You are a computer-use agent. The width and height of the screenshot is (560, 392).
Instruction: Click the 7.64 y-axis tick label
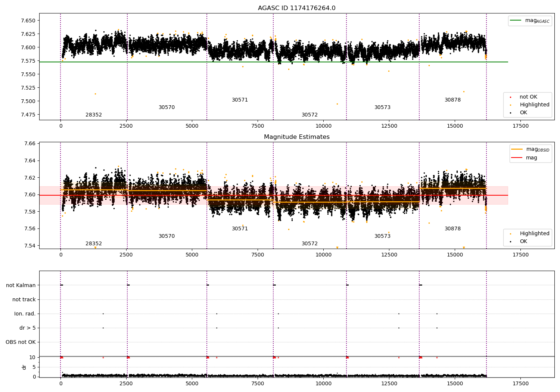pyautogui.click(x=30, y=161)
